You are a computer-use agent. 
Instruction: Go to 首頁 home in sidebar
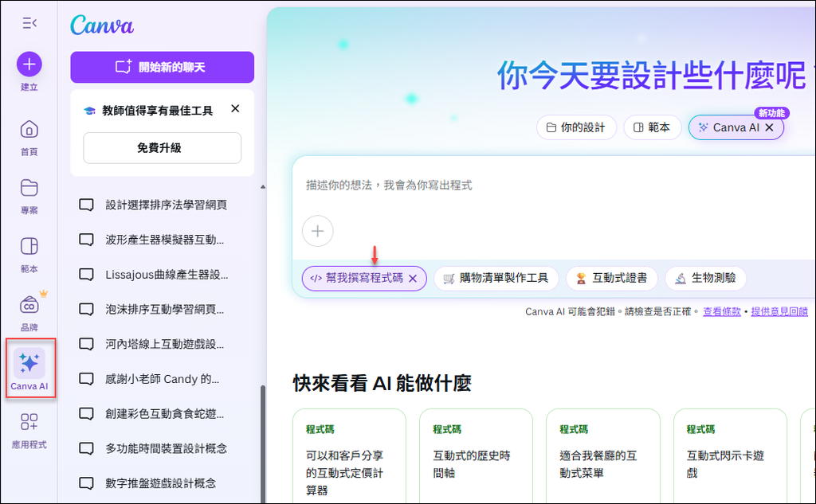click(x=29, y=137)
